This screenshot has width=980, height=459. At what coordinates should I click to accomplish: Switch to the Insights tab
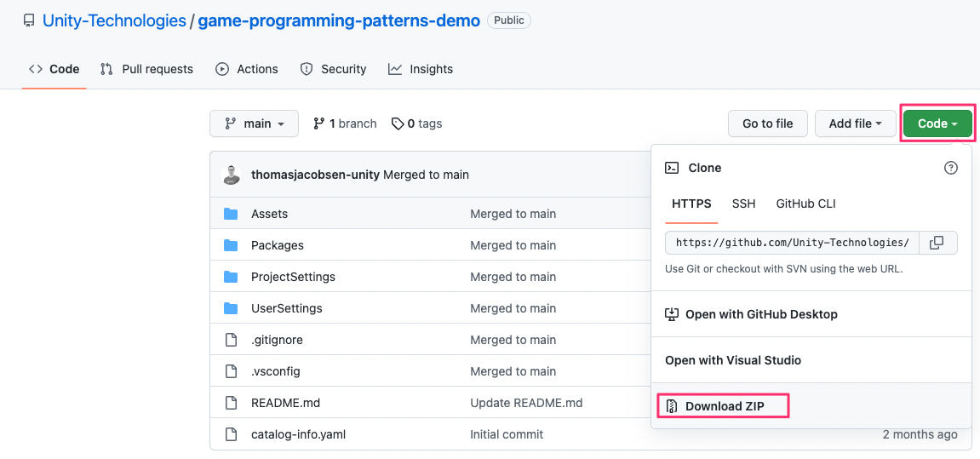421,69
